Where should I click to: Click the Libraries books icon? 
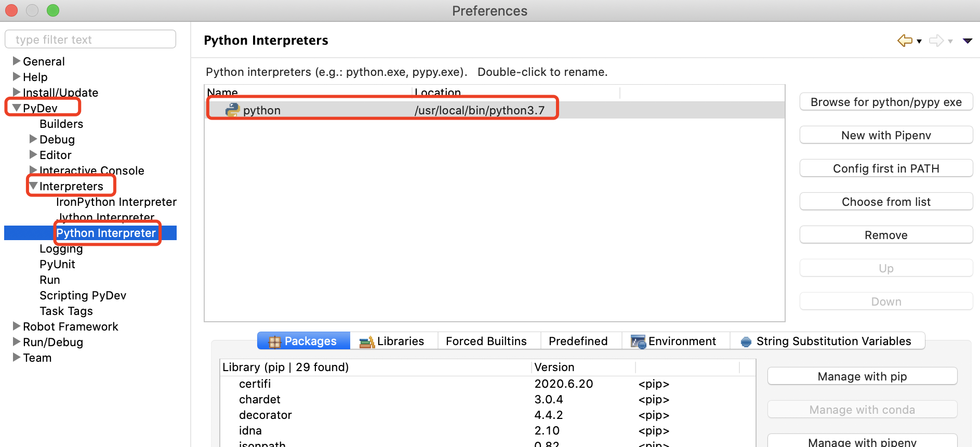(x=367, y=341)
